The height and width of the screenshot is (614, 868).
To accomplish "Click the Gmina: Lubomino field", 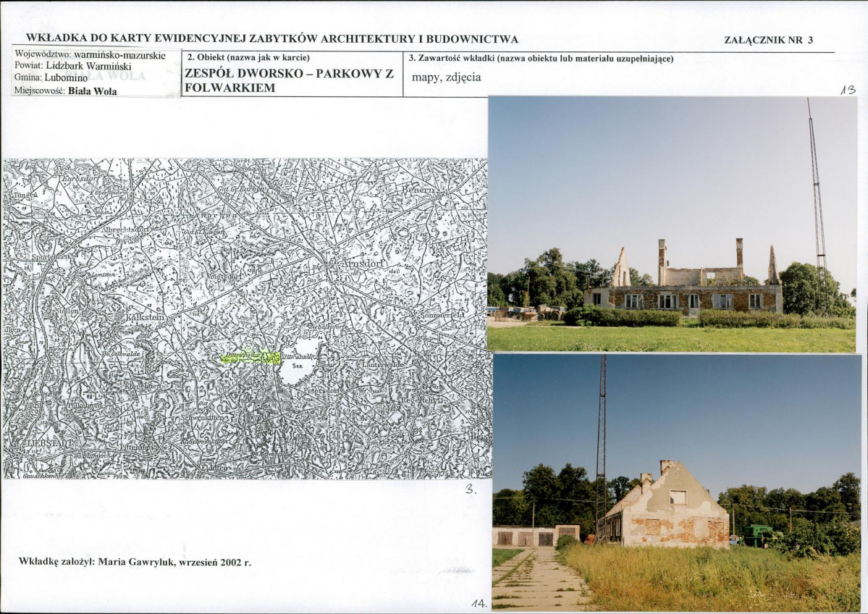I will pos(51,78).
